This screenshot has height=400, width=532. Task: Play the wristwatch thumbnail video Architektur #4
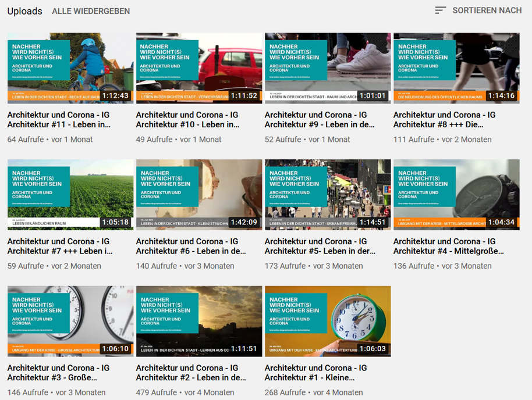click(456, 195)
